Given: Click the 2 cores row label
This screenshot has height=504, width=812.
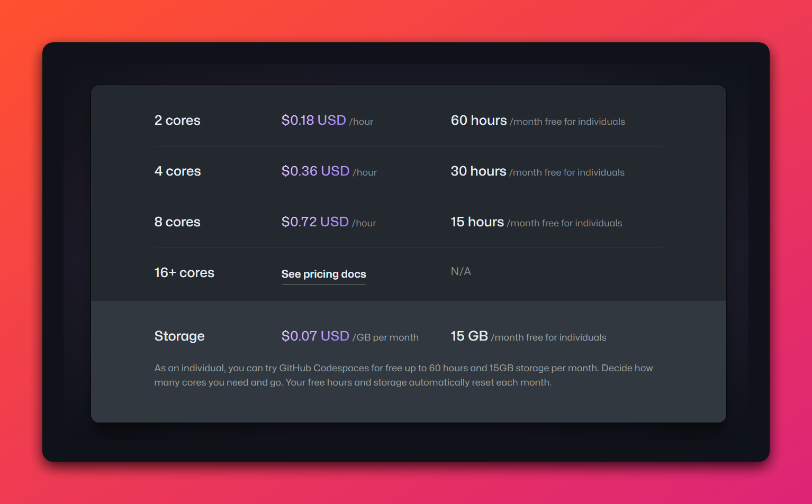Looking at the screenshot, I should click(x=177, y=121).
